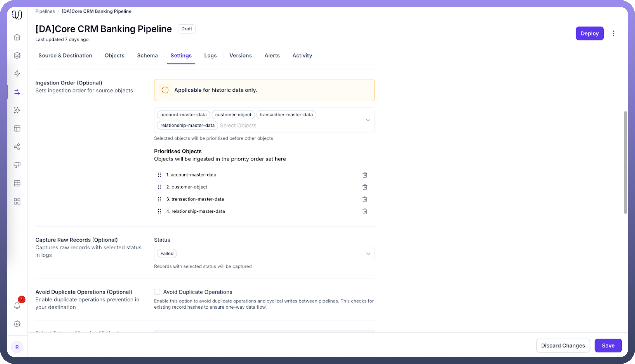Open the megaphone sidebar icon

tap(17, 165)
